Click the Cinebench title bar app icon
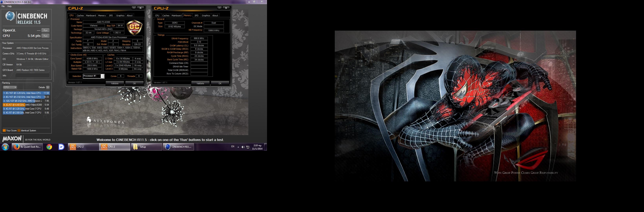 coord(2,2)
